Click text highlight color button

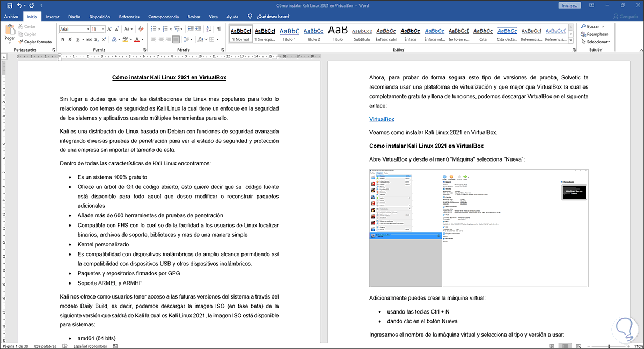tap(127, 40)
